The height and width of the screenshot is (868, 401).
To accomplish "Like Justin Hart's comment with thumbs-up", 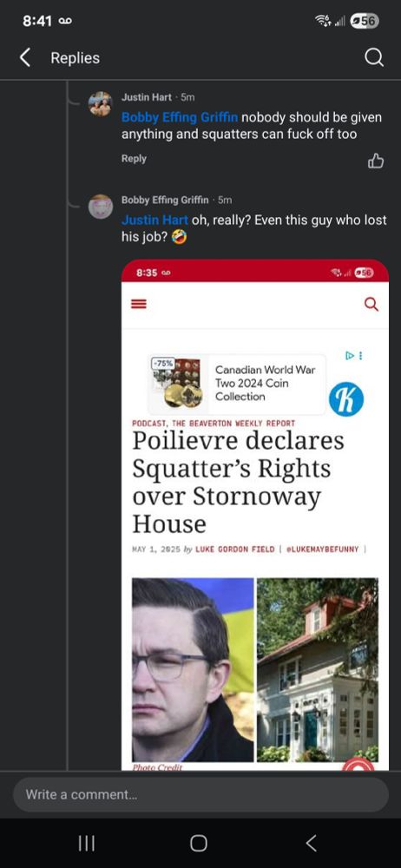I will pos(376,161).
